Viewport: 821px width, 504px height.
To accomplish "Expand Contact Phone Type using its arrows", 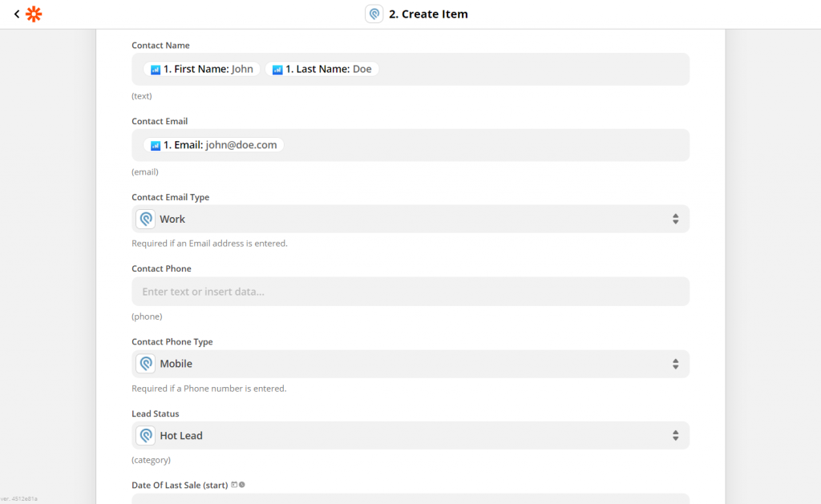I will [675, 364].
